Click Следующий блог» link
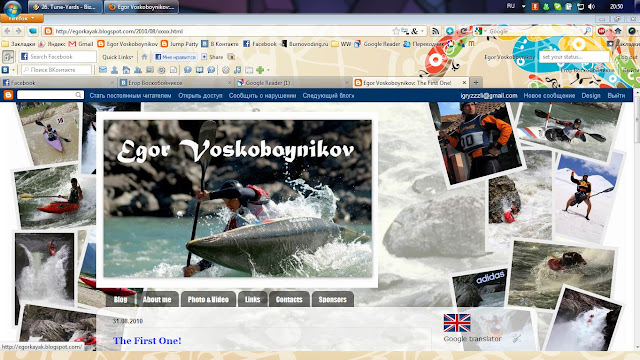 click(328, 96)
